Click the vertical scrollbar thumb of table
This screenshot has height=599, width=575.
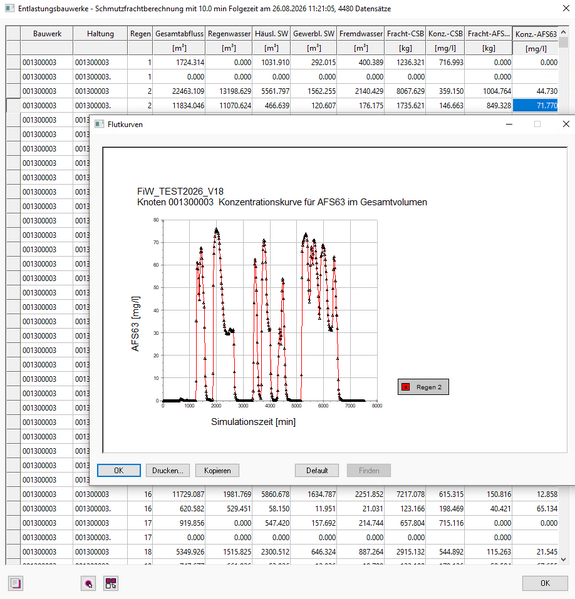click(x=563, y=43)
